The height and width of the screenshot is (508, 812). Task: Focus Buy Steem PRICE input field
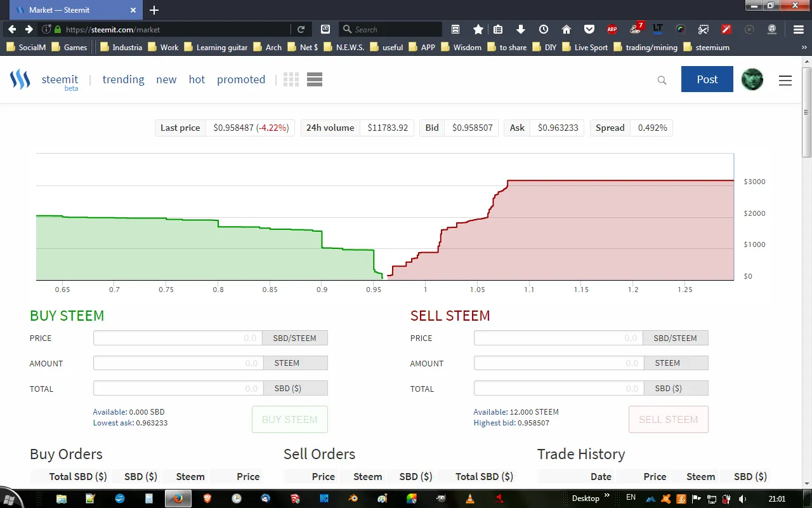point(178,338)
